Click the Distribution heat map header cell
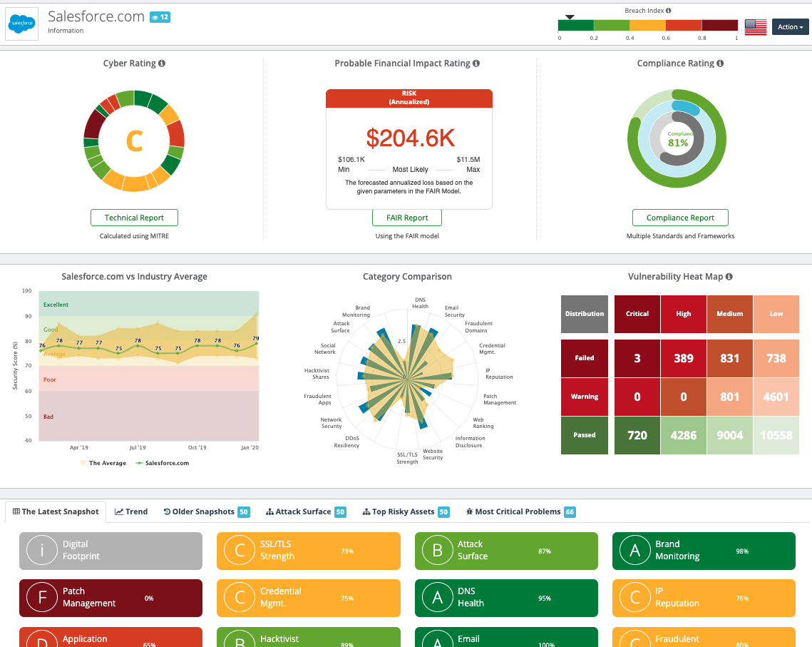The image size is (812, 647). [x=585, y=314]
